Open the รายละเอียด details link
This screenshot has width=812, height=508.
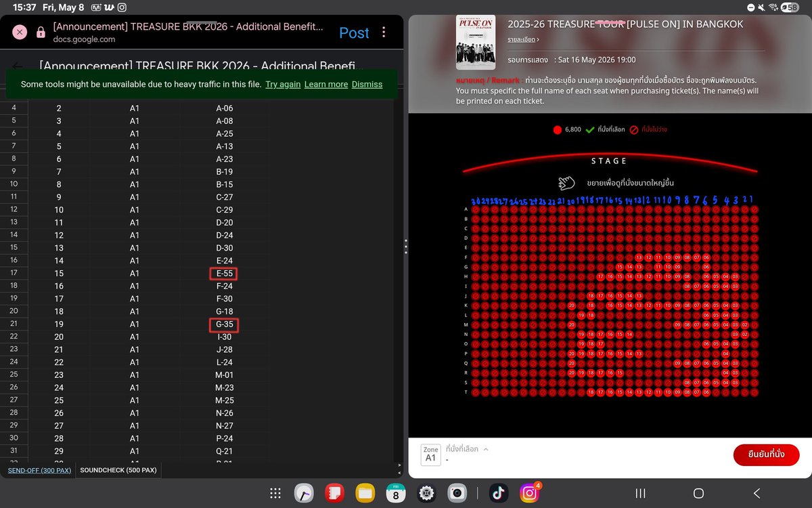(524, 40)
